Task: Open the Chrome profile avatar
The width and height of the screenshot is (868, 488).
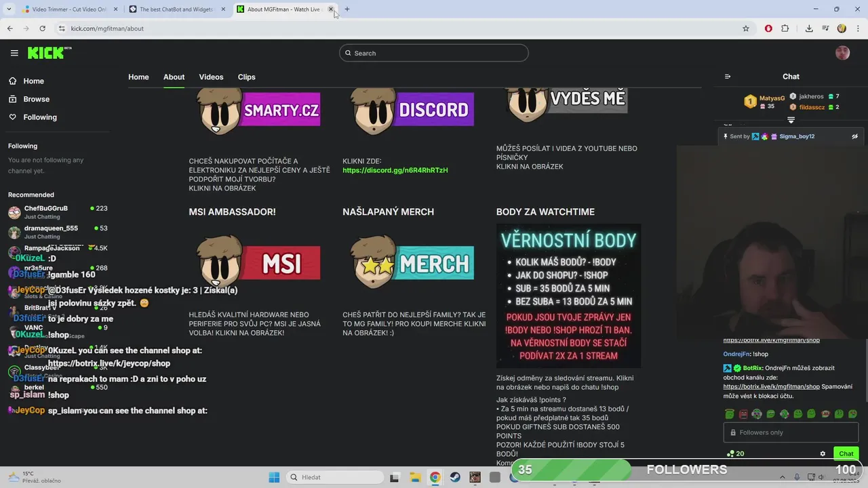Action: [x=842, y=28]
